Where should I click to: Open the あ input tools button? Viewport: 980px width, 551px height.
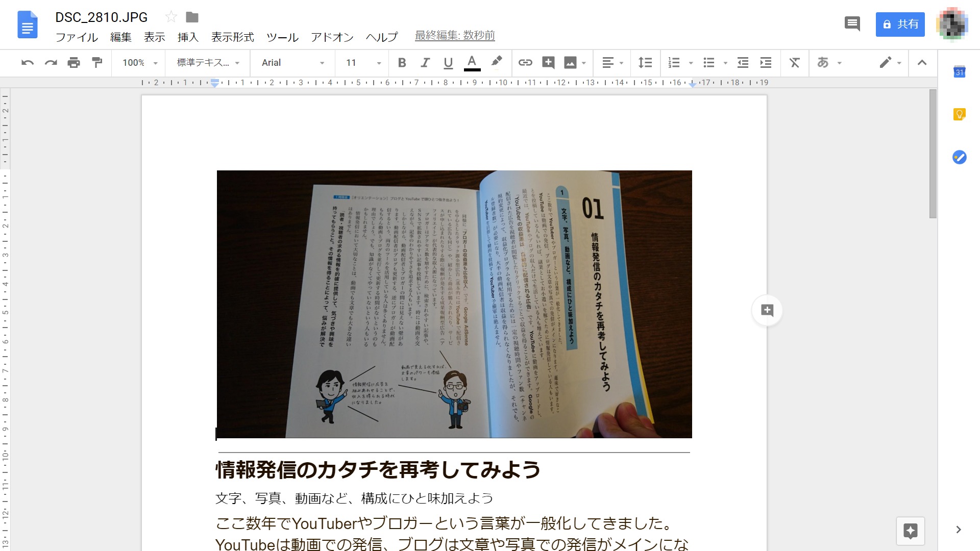point(823,62)
